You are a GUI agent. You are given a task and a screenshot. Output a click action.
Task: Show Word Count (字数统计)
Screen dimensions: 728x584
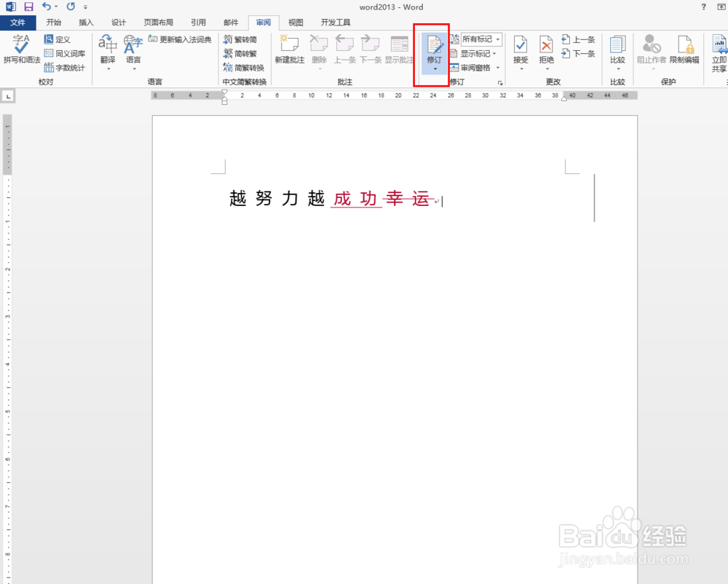[x=65, y=67]
